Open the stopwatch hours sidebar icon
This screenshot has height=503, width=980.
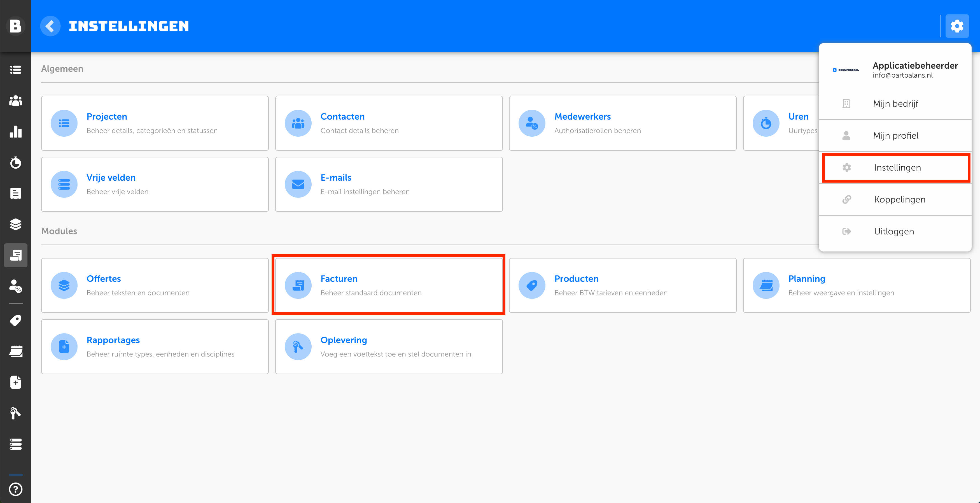[x=16, y=162]
